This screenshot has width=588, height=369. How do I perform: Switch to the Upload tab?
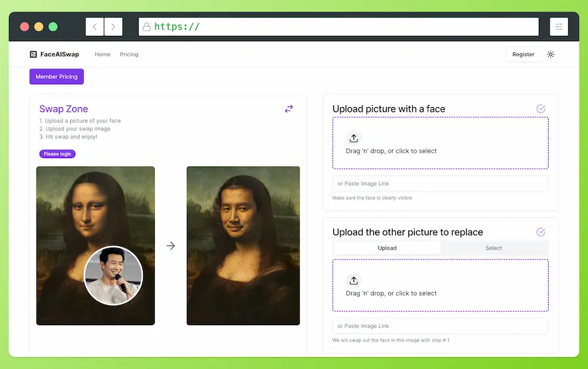point(387,248)
